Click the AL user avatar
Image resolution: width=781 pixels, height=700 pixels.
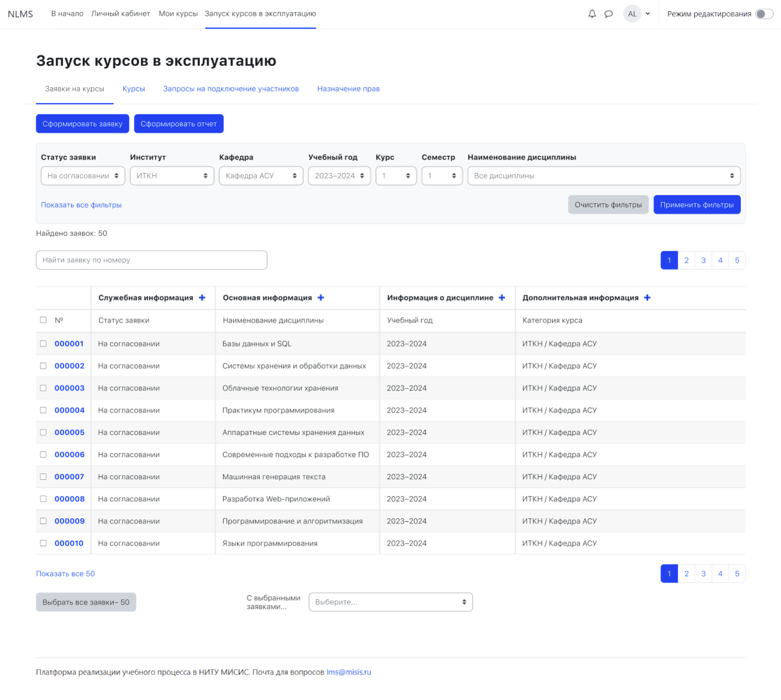coord(632,14)
